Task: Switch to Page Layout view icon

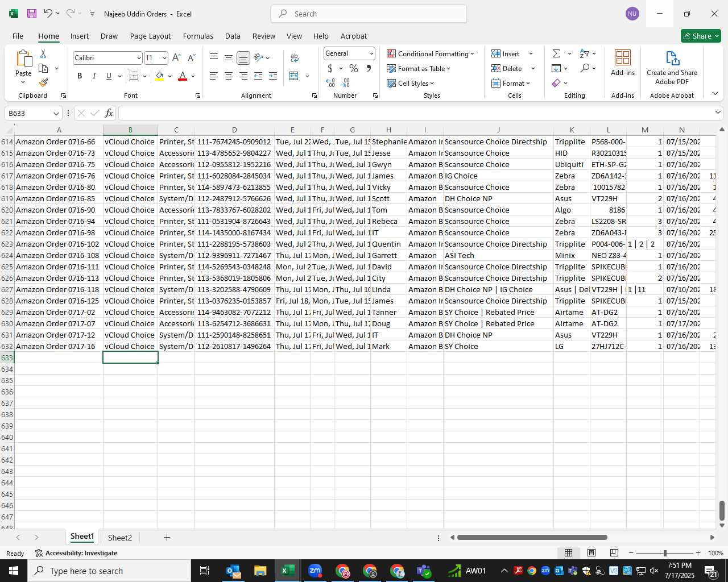Action: [591, 553]
